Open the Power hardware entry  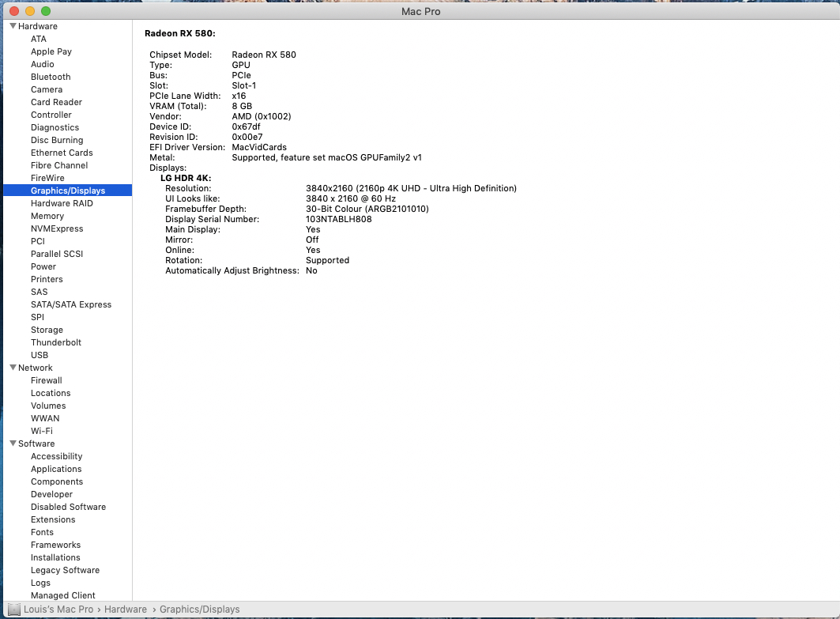(x=43, y=266)
